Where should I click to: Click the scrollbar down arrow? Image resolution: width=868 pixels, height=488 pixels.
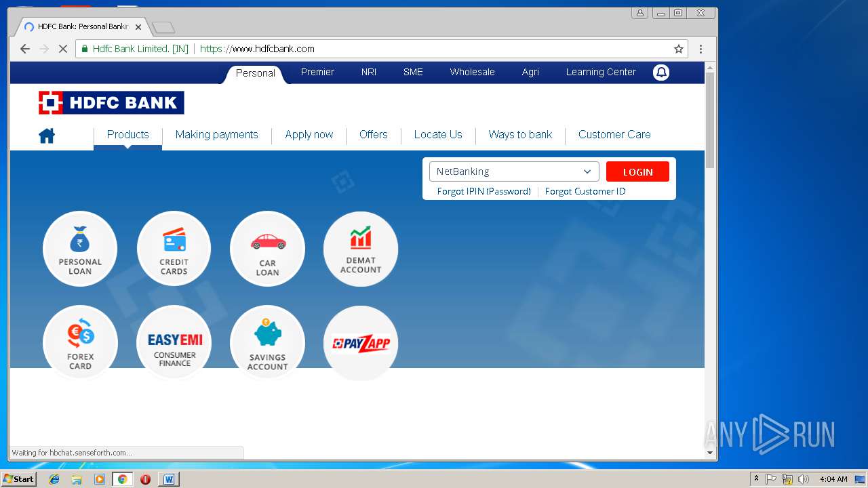(x=710, y=453)
